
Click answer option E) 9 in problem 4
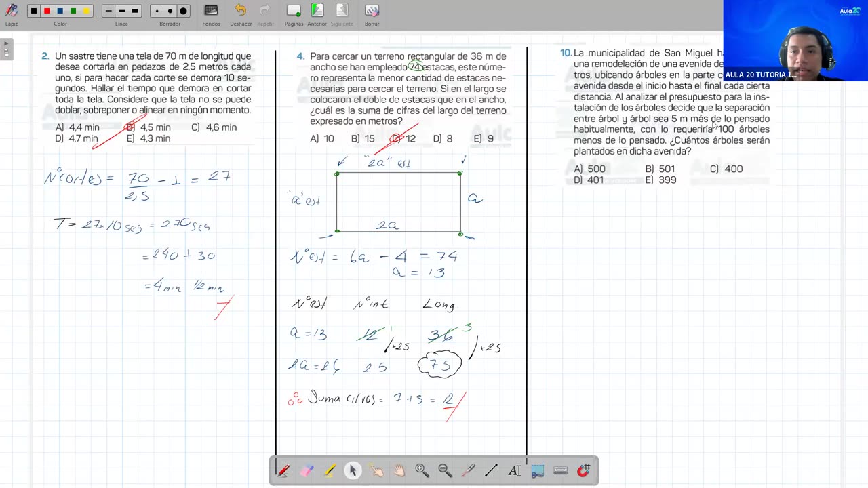click(x=484, y=138)
